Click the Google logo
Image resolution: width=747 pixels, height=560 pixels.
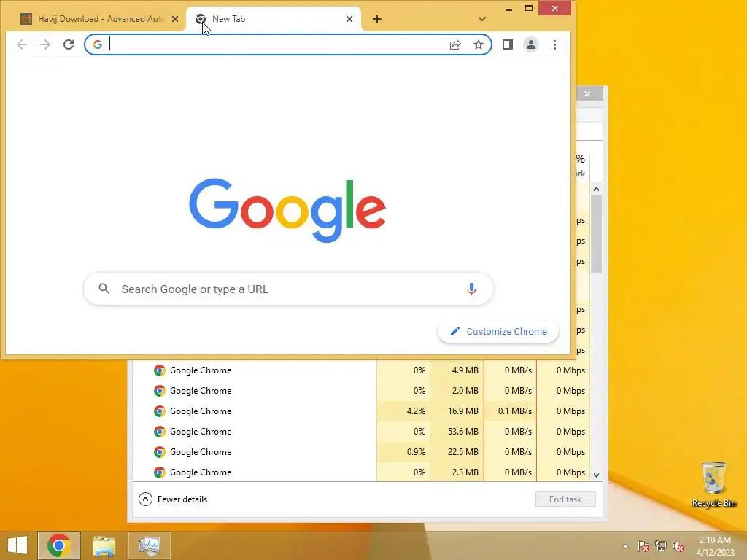pyautogui.click(x=287, y=210)
